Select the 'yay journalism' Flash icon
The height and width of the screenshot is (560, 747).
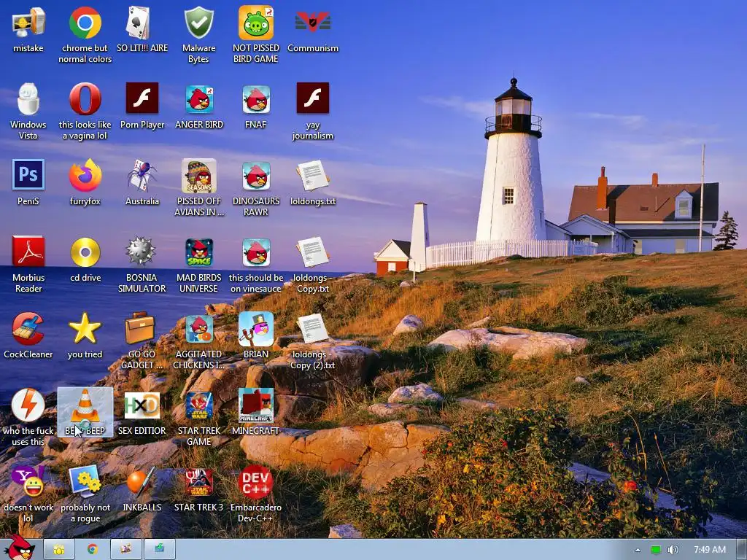point(312,98)
